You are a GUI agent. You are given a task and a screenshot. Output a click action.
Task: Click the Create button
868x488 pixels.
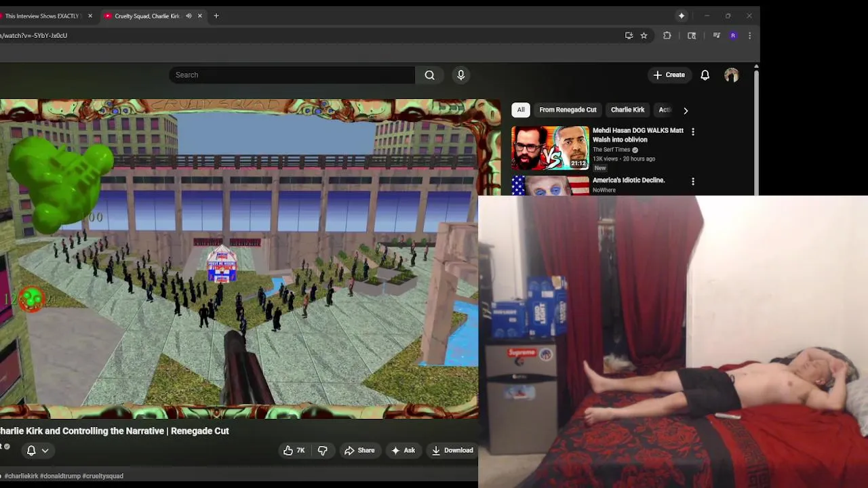pos(669,75)
